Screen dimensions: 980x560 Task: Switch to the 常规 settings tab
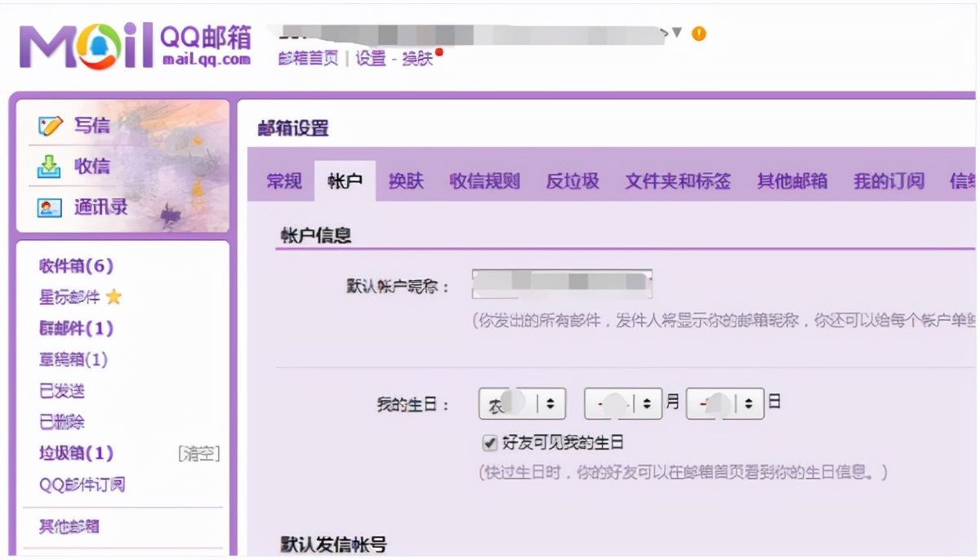[282, 181]
